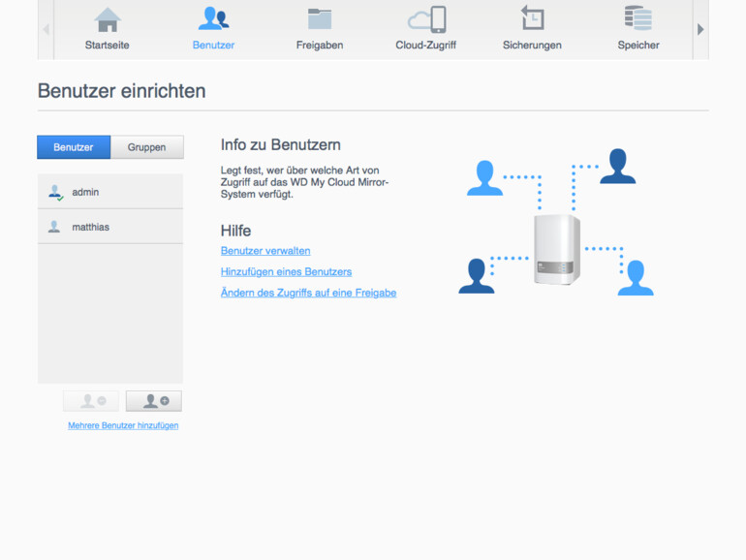Select the matthias user row
The width and height of the screenshot is (746, 560).
(110, 227)
